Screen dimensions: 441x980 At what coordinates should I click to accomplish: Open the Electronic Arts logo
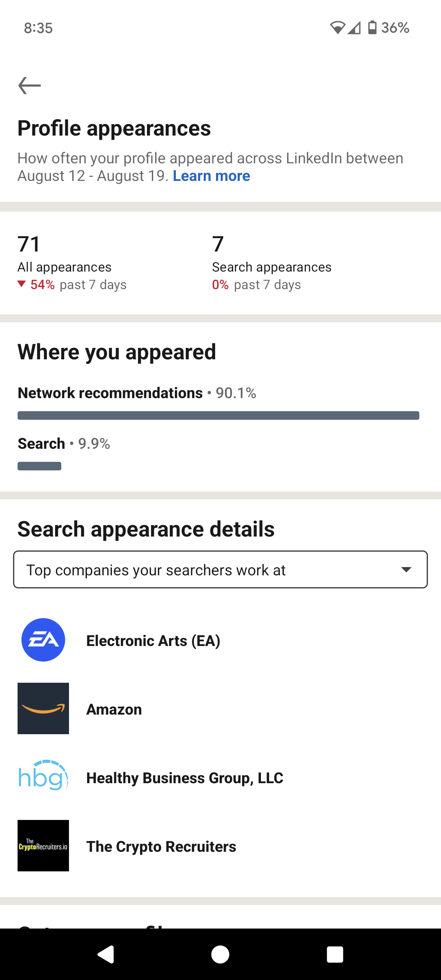pos(43,640)
